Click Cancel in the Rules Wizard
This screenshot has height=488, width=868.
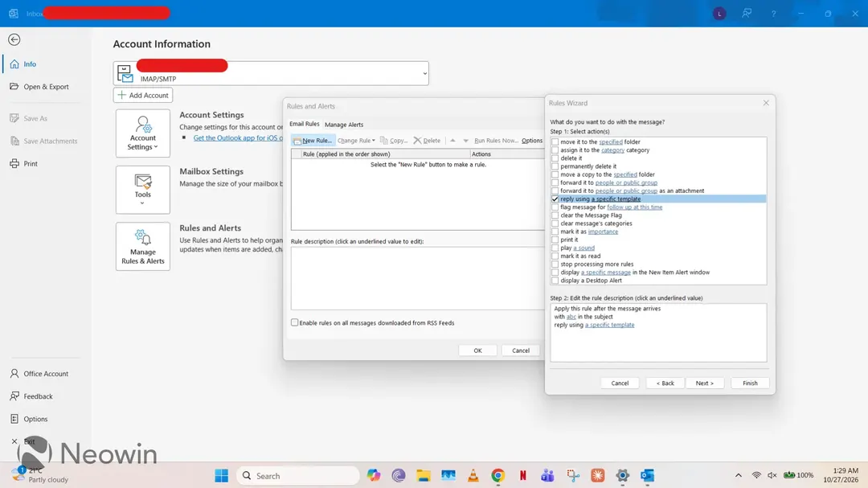pos(620,383)
